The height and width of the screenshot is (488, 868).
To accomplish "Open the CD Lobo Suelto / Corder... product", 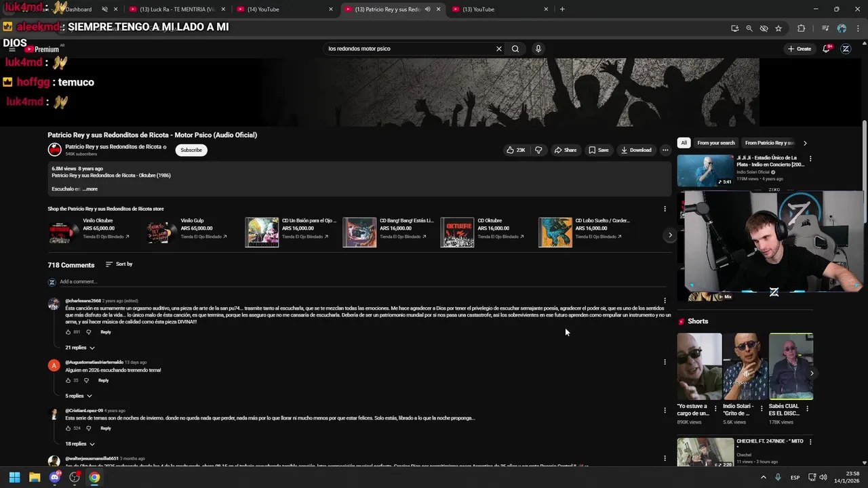I will 585,231.
